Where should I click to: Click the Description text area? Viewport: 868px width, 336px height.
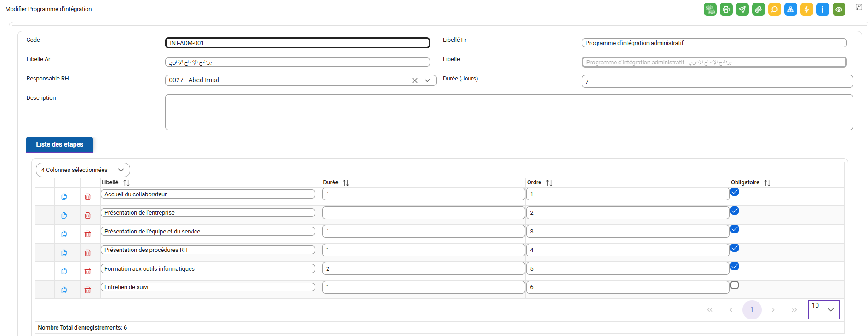509,112
